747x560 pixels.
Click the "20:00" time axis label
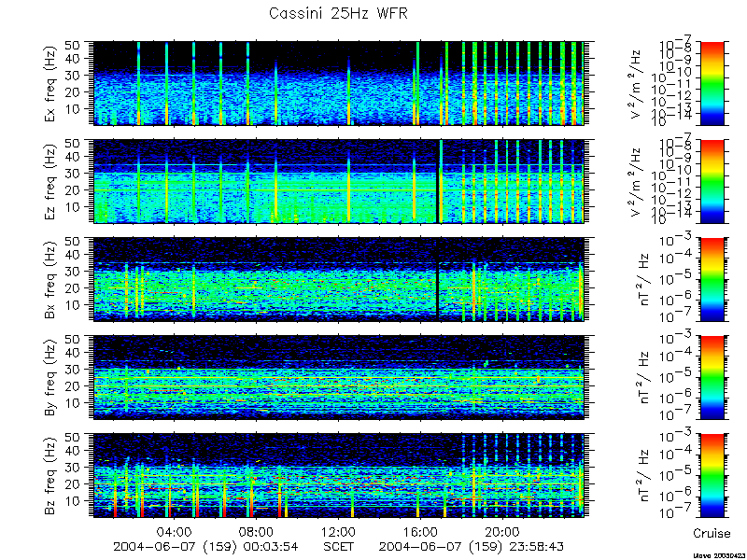[x=502, y=531]
